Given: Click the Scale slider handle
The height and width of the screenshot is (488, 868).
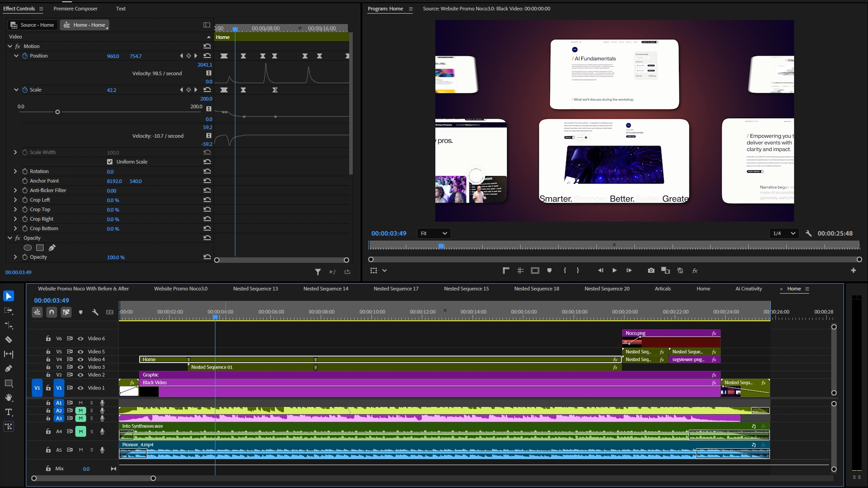Looking at the screenshot, I should point(58,111).
